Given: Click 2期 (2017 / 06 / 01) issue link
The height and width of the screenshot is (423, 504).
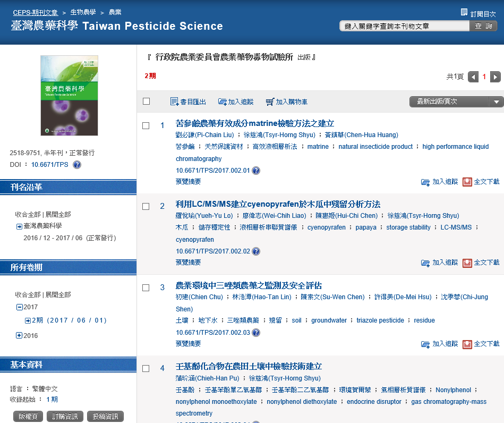Looking at the screenshot, I should [x=69, y=320].
